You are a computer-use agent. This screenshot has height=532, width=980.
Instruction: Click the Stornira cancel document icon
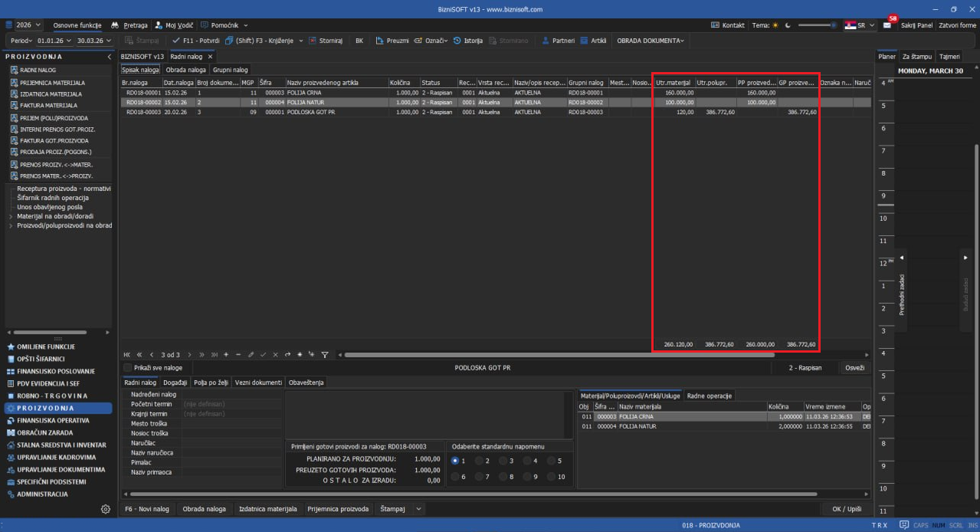313,41
